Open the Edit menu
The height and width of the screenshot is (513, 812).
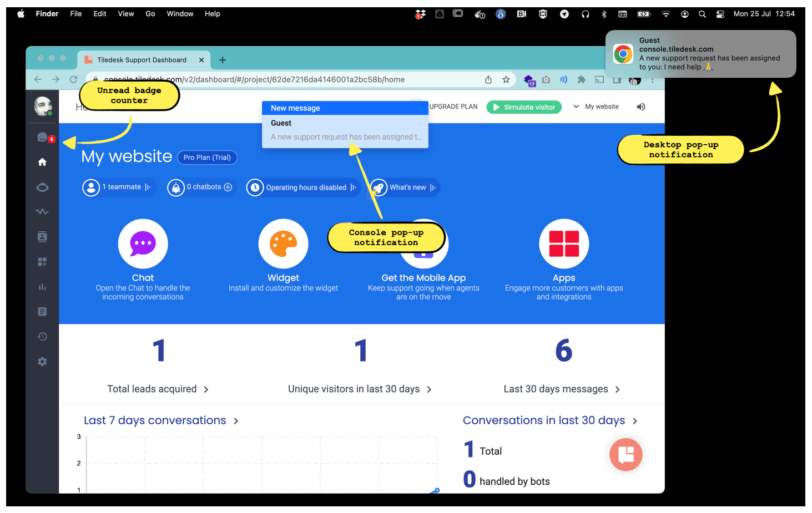click(100, 14)
